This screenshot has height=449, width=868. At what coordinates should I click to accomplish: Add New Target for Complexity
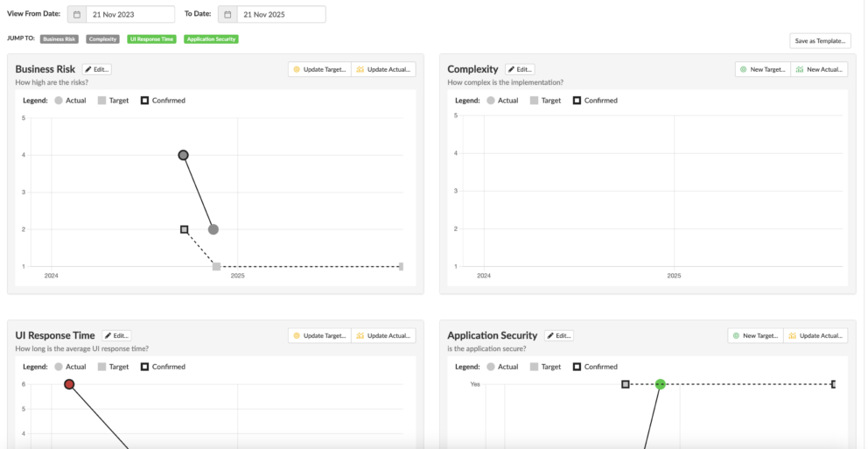[x=763, y=69]
